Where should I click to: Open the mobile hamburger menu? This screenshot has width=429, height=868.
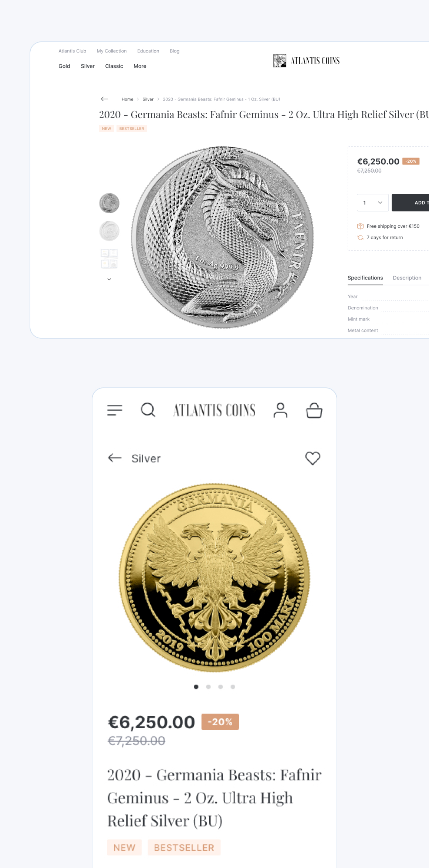[115, 410]
